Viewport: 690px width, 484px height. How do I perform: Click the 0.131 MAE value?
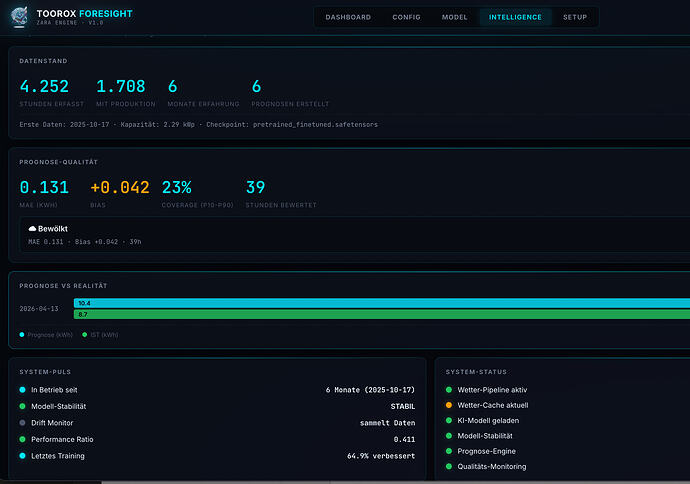pos(44,187)
